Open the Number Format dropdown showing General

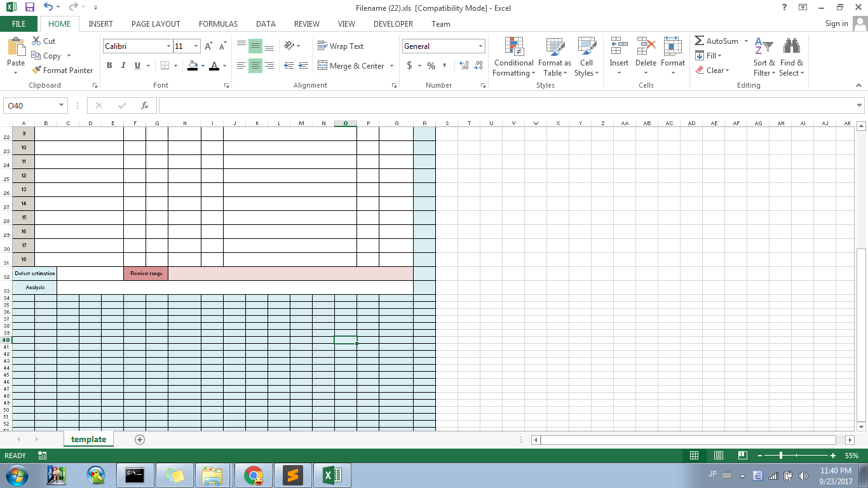[443, 46]
